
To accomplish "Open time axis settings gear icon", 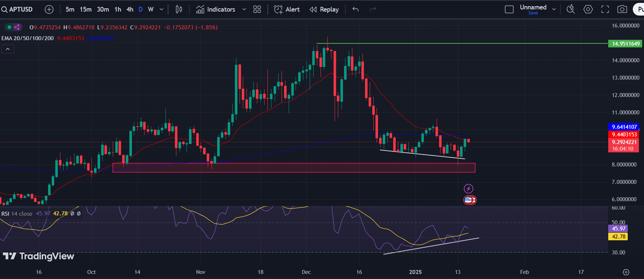I will coord(626,272).
